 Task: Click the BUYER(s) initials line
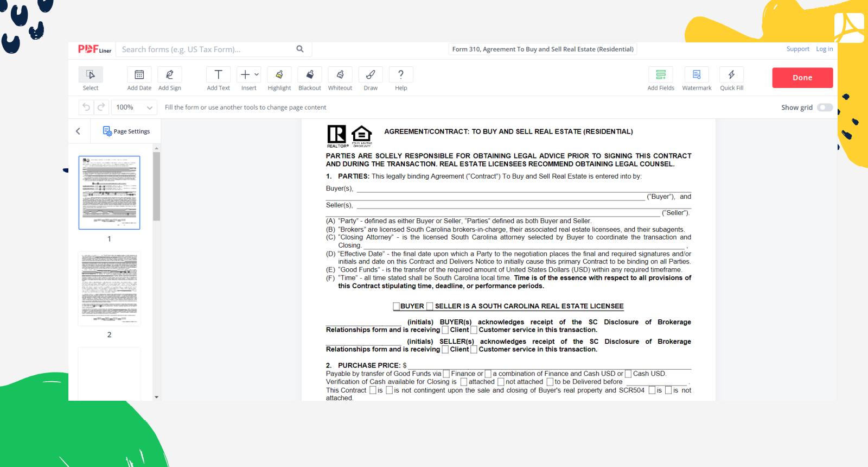tap(363, 322)
